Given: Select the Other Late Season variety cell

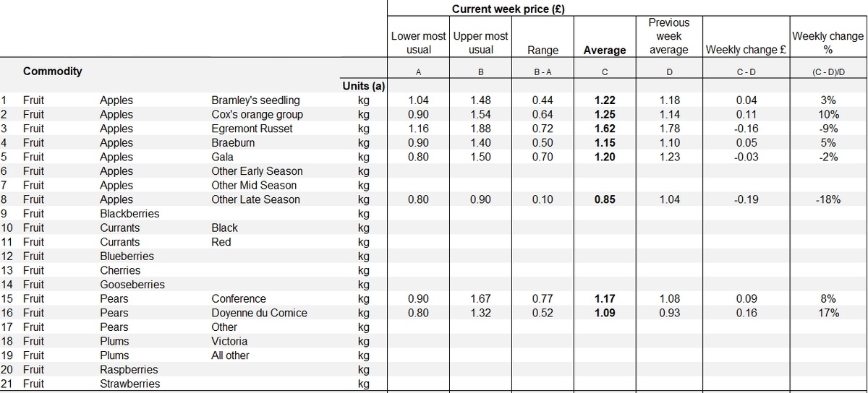Looking at the screenshot, I should click(x=255, y=199).
